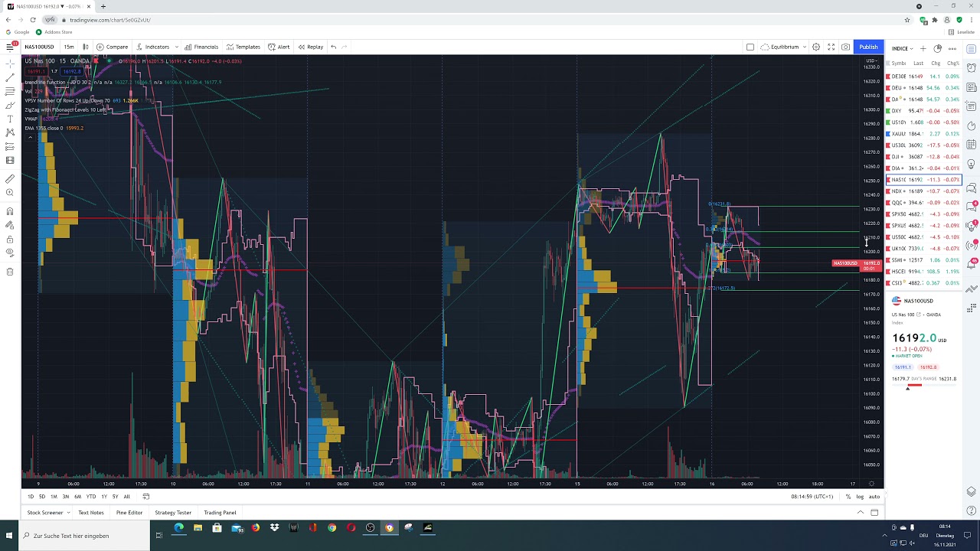Click the Compare symbol button
The width and height of the screenshot is (980, 551).
click(x=113, y=47)
